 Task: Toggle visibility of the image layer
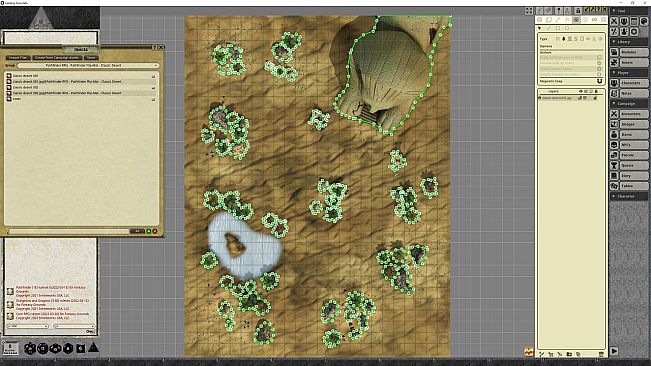coord(580,98)
